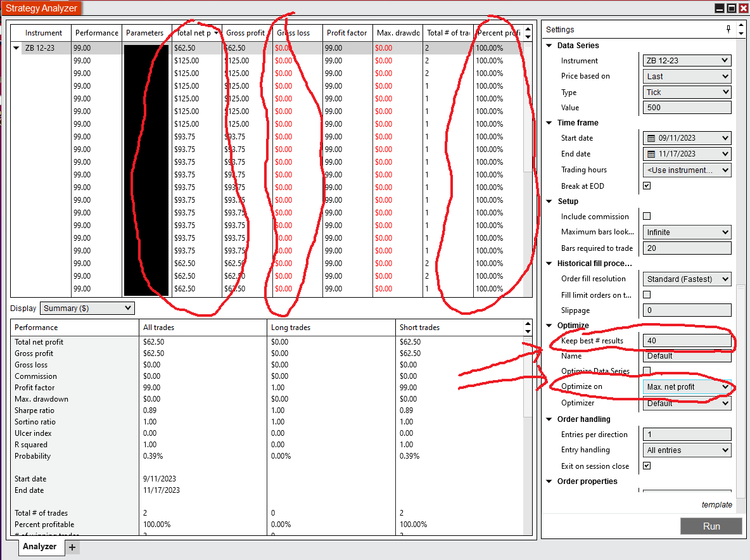Viewport: 750px width, 560px height.
Task: Collapse the Order handling section
Action: click(x=549, y=419)
